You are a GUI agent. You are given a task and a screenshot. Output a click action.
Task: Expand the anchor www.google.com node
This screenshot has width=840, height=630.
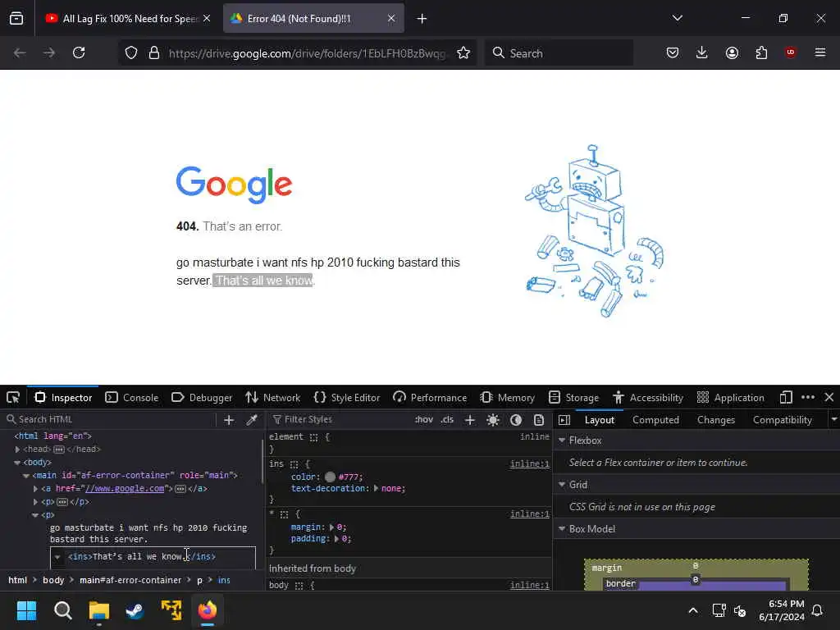[35, 489]
